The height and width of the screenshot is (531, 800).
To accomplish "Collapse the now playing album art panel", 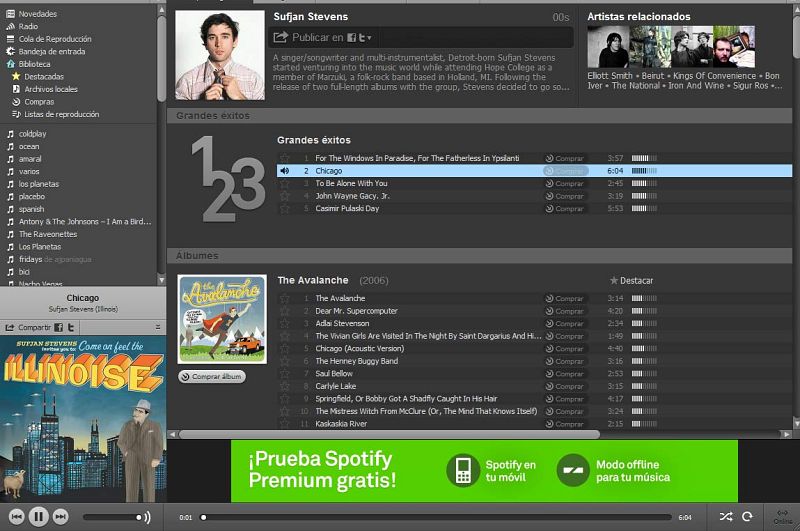I will [x=157, y=327].
